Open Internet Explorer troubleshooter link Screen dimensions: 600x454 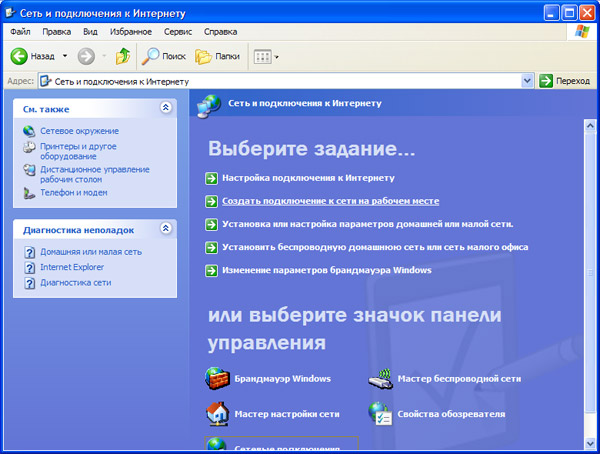(x=72, y=267)
